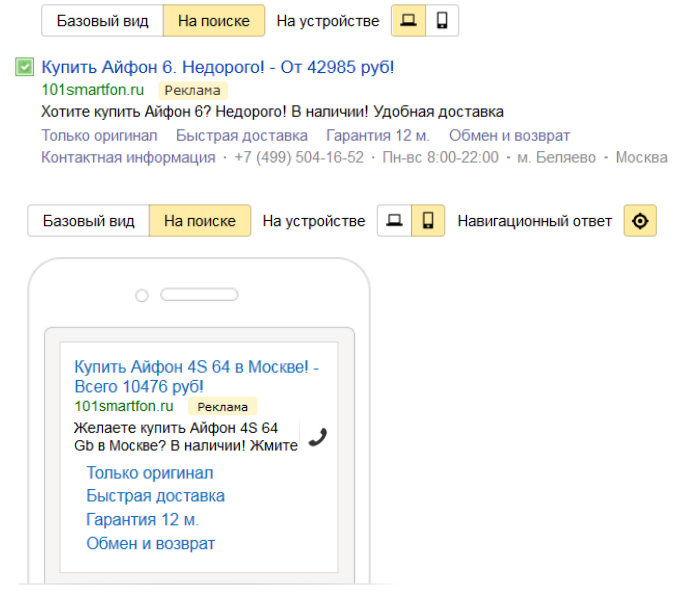Tap the phone call icon in mobile ad
The image size is (683, 592).
318,437
